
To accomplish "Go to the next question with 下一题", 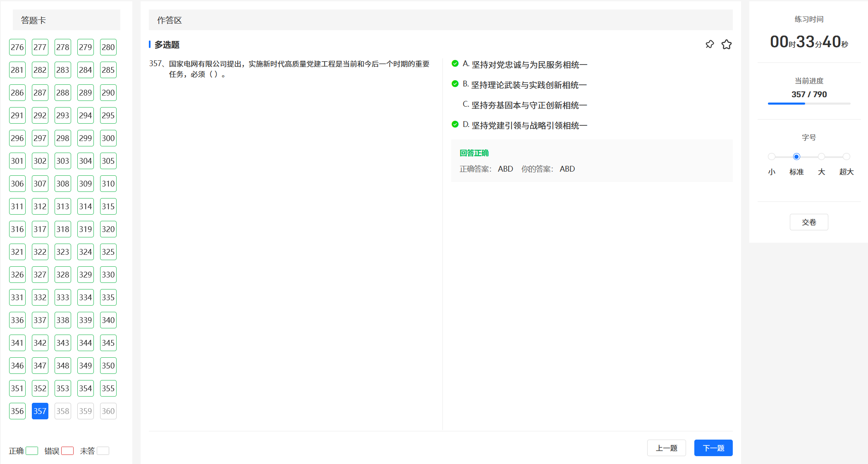I will (713, 448).
